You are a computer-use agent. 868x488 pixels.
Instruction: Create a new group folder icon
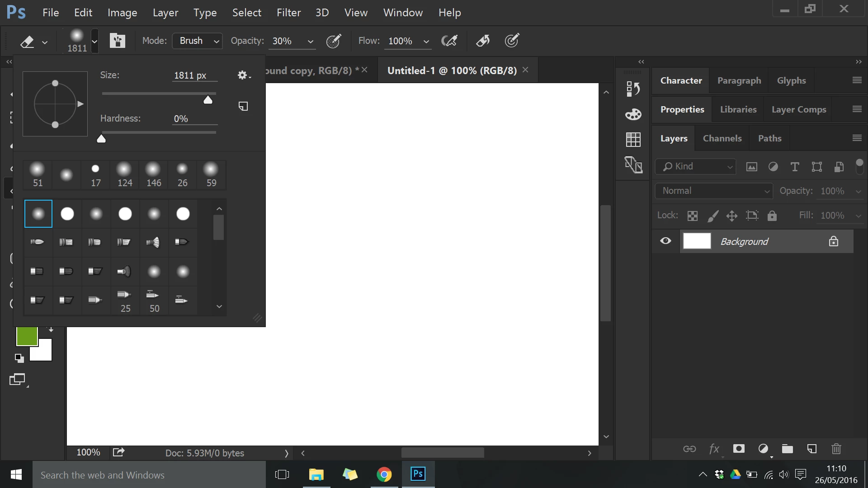tap(788, 449)
